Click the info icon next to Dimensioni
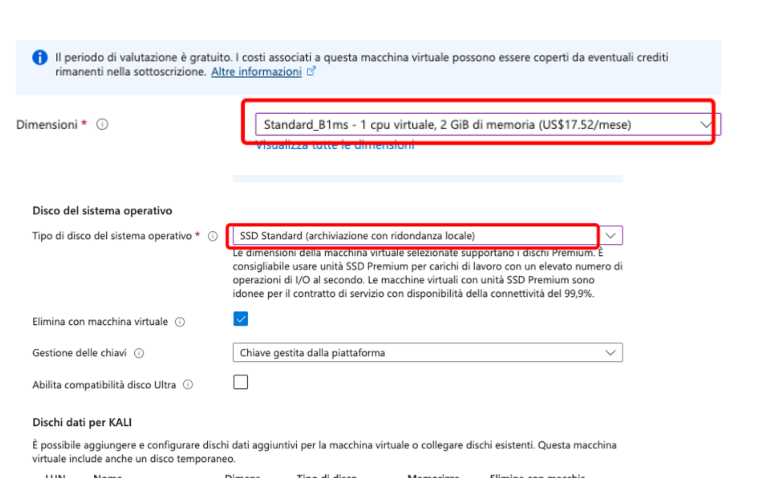Image resolution: width=769 pixels, height=492 pixels. click(x=103, y=125)
